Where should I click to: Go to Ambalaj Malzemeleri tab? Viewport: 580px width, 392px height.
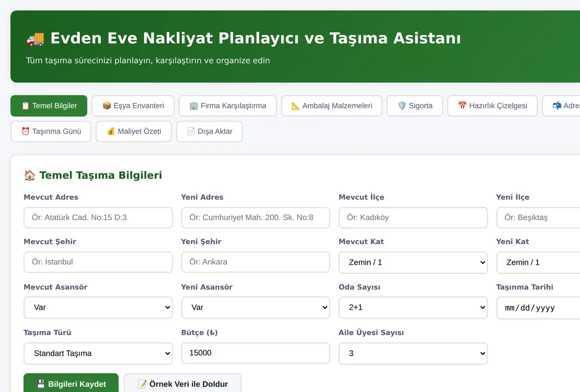[332, 106]
